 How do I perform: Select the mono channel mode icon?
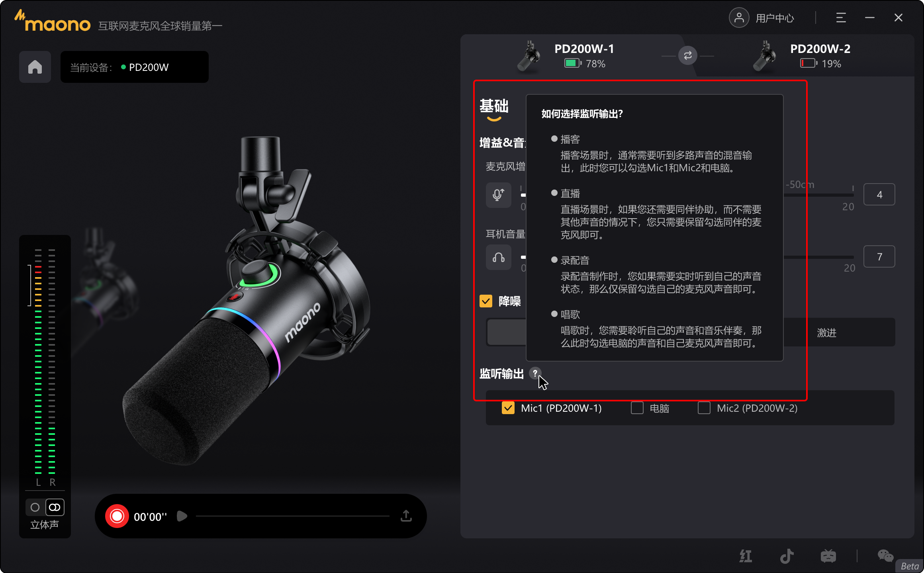click(x=35, y=507)
